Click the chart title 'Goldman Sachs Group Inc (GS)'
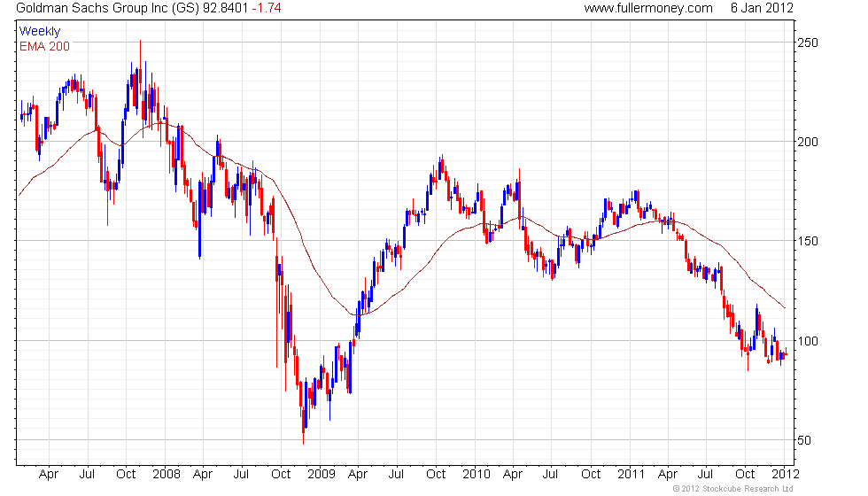The width and height of the screenshot is (868, 496). pyautogui.click(x=107, y=8)
